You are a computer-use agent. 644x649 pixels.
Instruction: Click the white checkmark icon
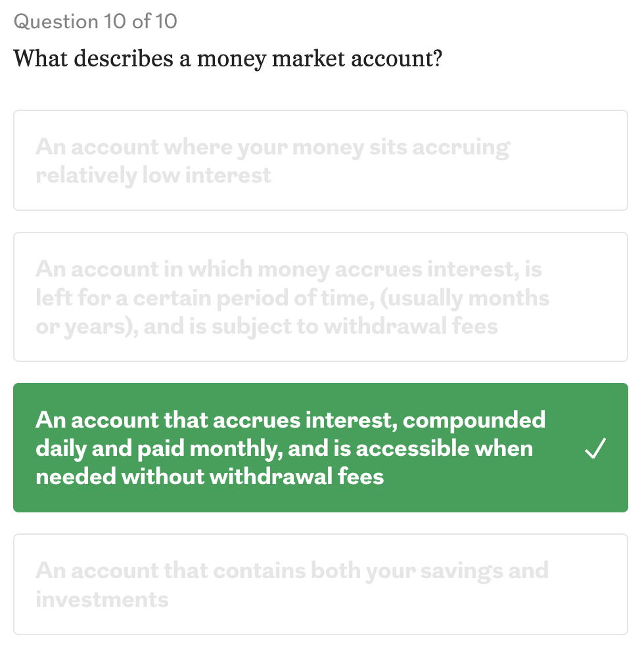(594, 450)
